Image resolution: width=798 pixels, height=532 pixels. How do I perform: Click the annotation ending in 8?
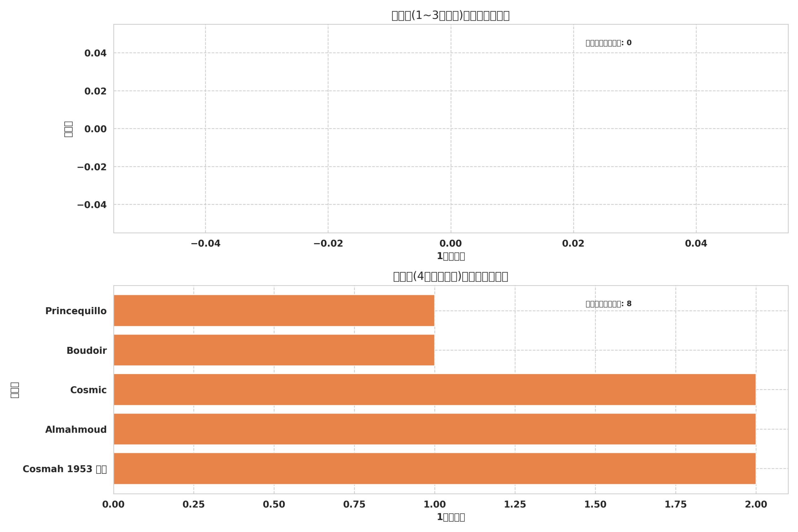click(608, 304)
